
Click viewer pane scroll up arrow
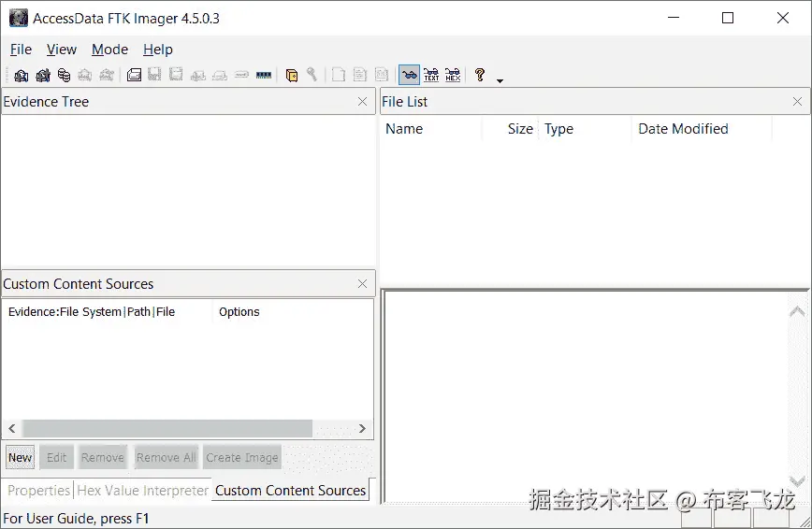coord(797,311)
